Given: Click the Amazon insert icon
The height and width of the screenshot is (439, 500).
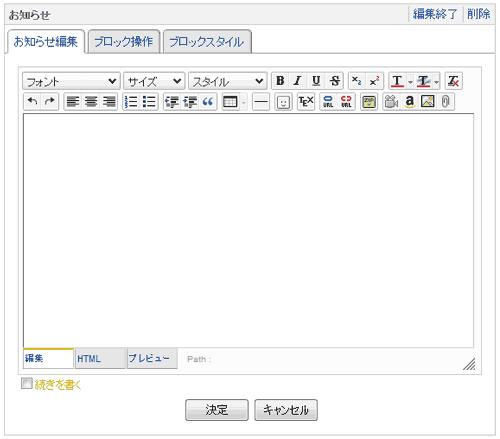Looking at the screenshot, I should pos(410,102).
